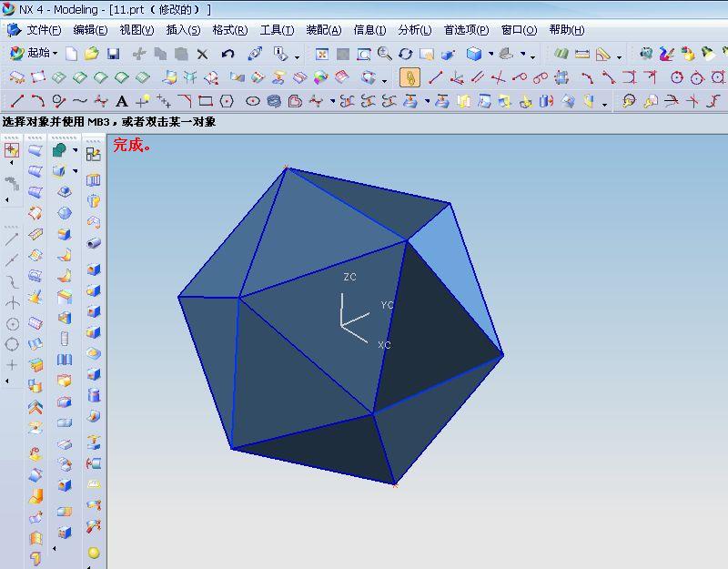Click the green light lamp icon
Screen dimensions: 728x569
[707, 54]
